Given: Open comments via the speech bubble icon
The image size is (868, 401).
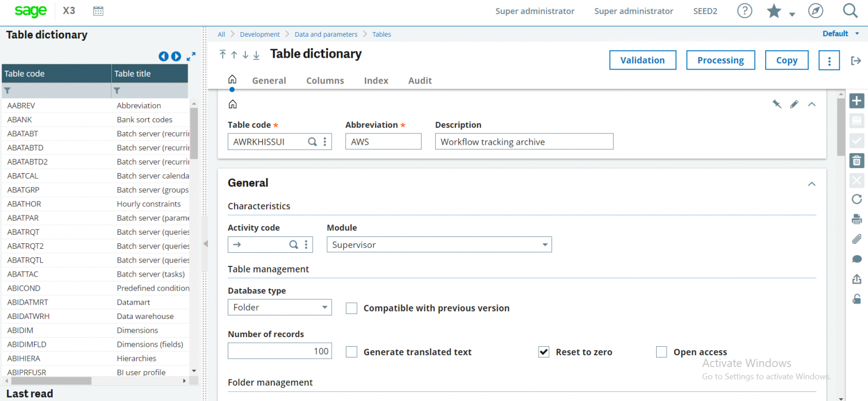Looking at the screenshot, I should coord(857,258).
